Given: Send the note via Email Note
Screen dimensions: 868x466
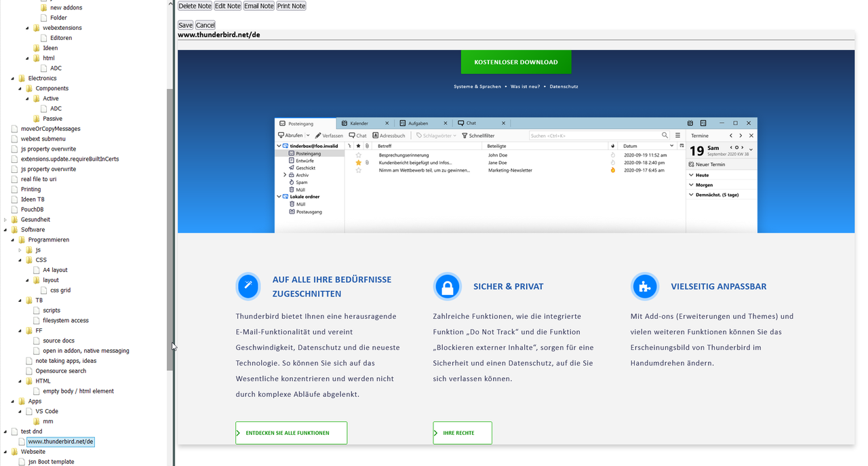Looking at the screenshot, I should tap(259, 5).
